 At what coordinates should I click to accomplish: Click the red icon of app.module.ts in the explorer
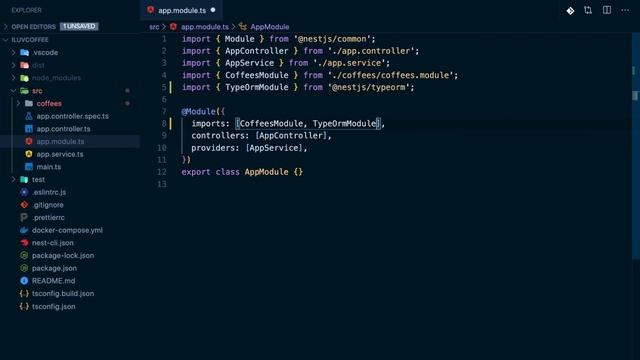29,141
